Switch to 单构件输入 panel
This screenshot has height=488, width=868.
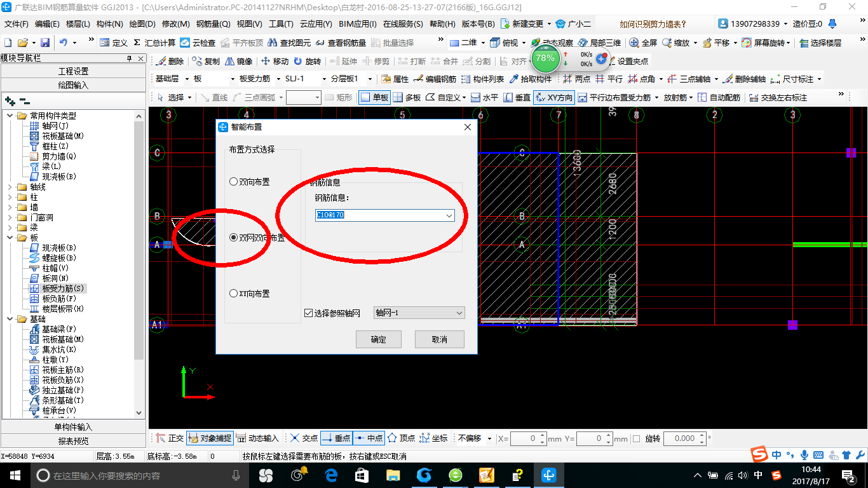point(74,427)
